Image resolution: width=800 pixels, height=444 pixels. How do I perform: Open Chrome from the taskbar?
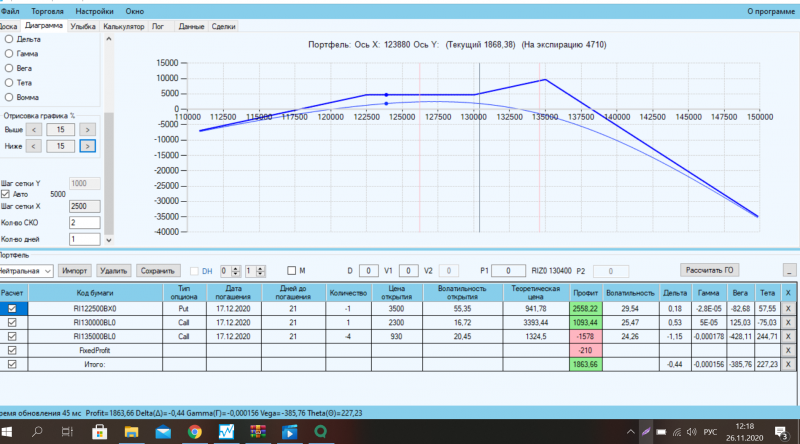click(x=194, y=432)
